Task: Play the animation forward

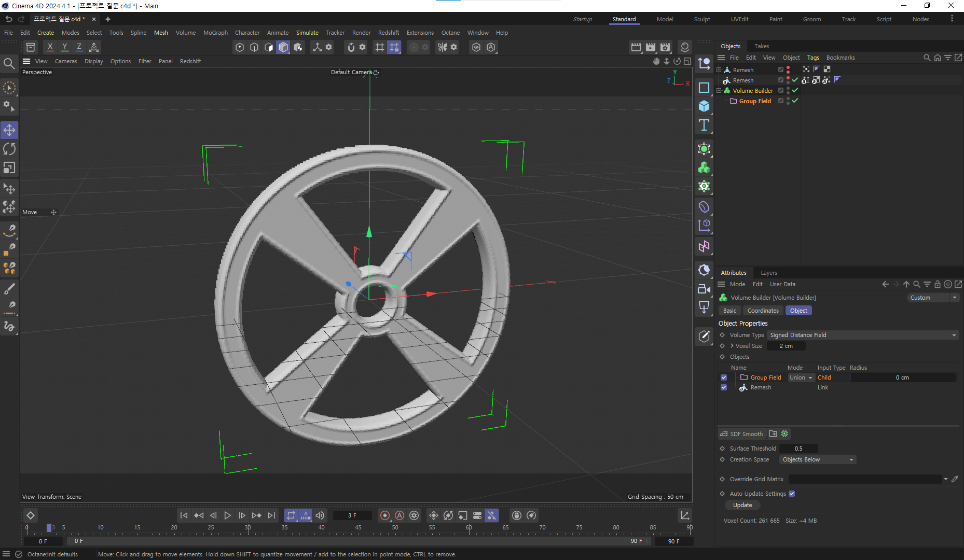Action: click(x=227, y=515)
